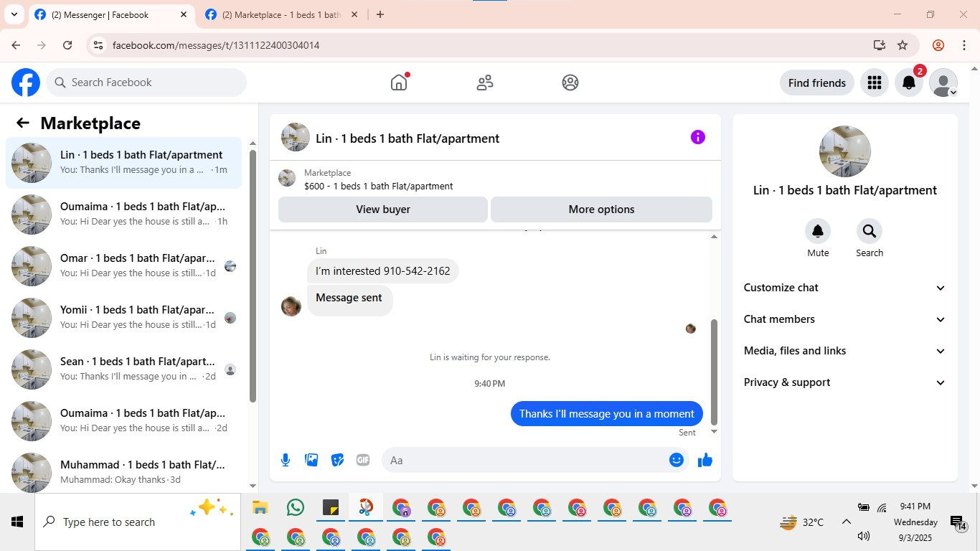Screen dimensions: 980x551
Task: Expand Media, files and links section
Action: pos(845,351)
